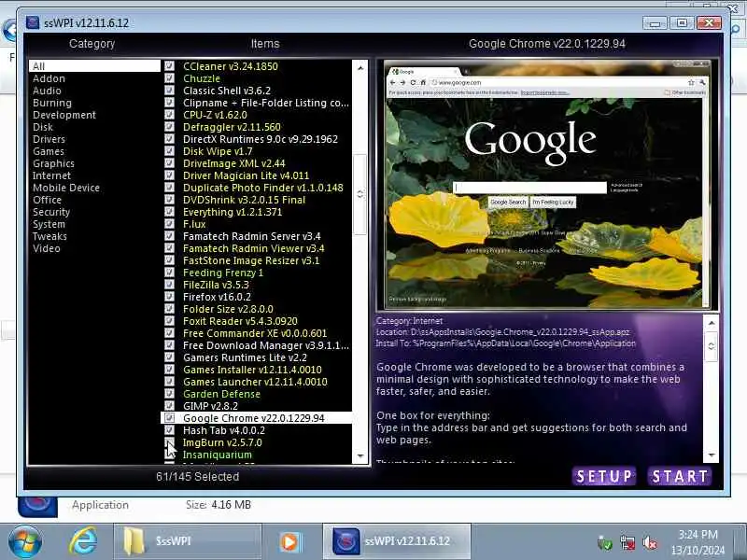The width and height of the screenshot is (747, 560).
Task: Toggle the Hash Tab v4.0.0.2 checkbox
Action: (x=169, y=429)
